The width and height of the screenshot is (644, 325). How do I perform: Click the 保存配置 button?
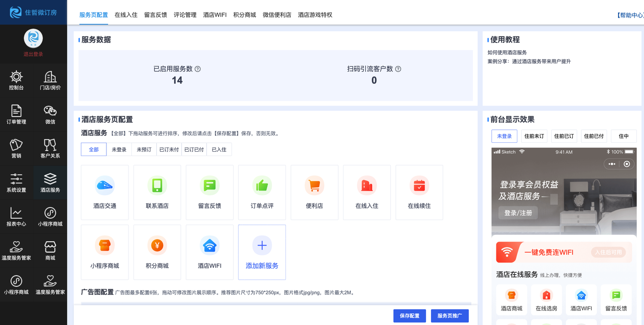(410, 316)
